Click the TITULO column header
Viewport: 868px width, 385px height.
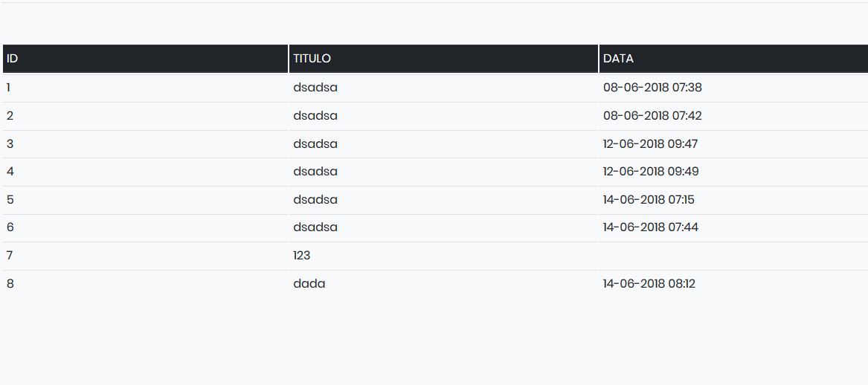click(443, 59)
